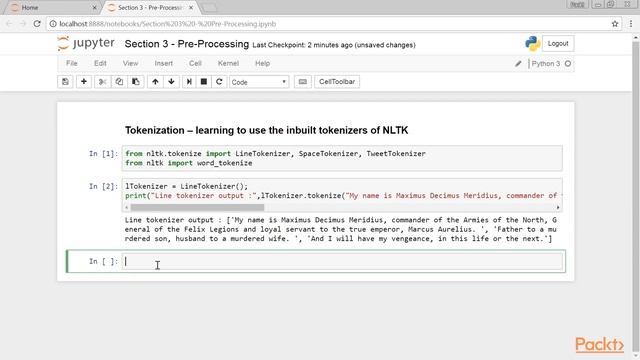Open the cell type Code dropdown
This screenshot has height=360, width=640.
(259, 82)
